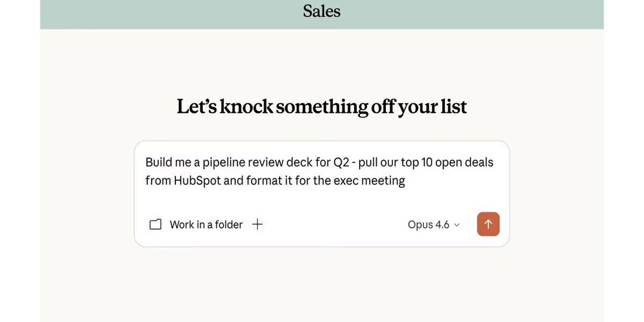The image size is (644, 322).
Task: Expand the model dropdown via its chevron arrow
Action: (x=457, y=225)
